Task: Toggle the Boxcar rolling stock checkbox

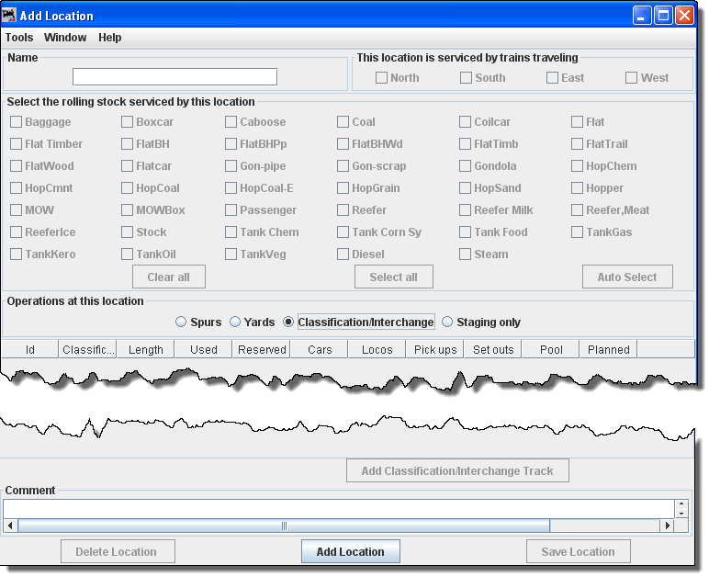Action: tap(128, 122)
